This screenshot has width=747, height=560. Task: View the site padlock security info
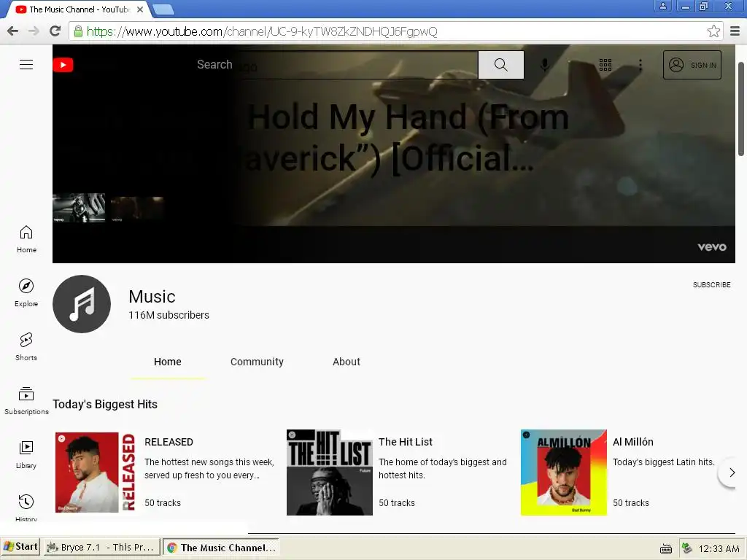coord(78,31)
